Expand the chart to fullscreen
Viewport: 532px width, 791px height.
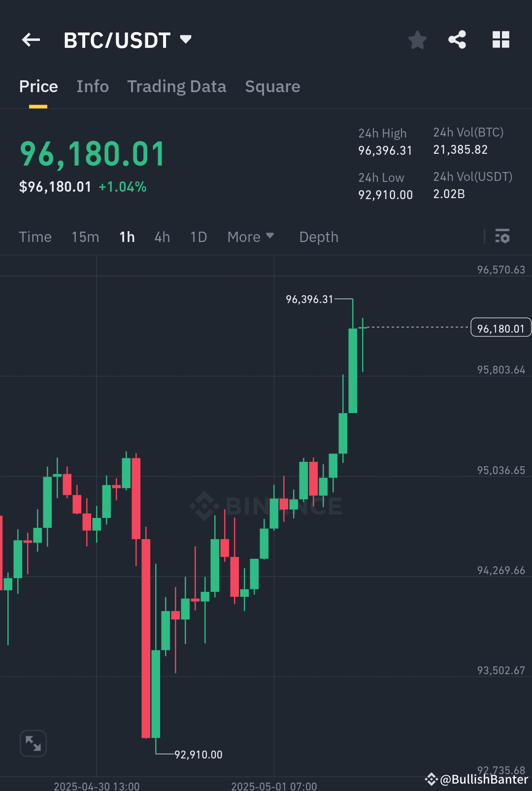(33, 743)
